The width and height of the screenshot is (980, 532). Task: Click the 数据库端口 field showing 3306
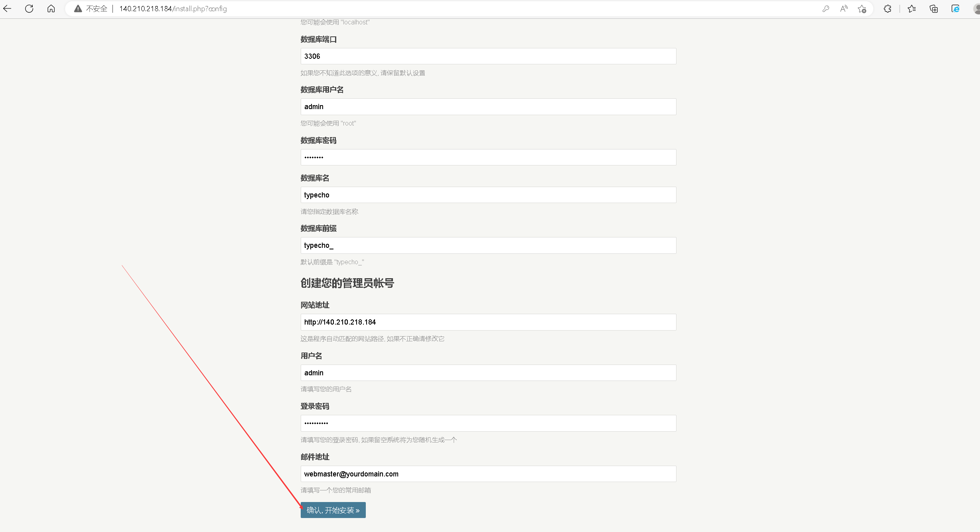pos(488,56)
